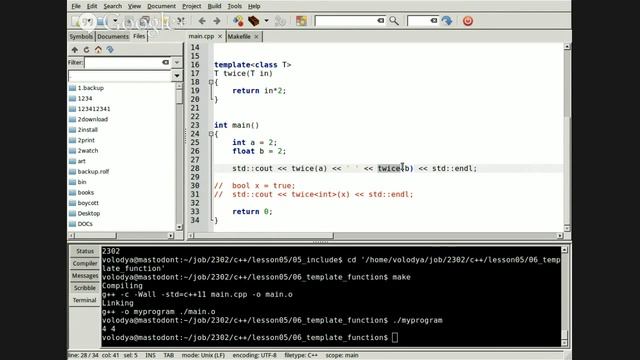Click the file browser Filter input

[123, 62]
